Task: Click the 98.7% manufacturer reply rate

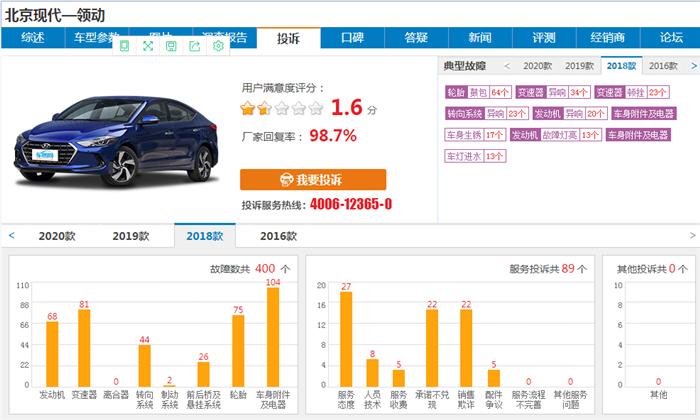Action: click(x=333, y=136)
